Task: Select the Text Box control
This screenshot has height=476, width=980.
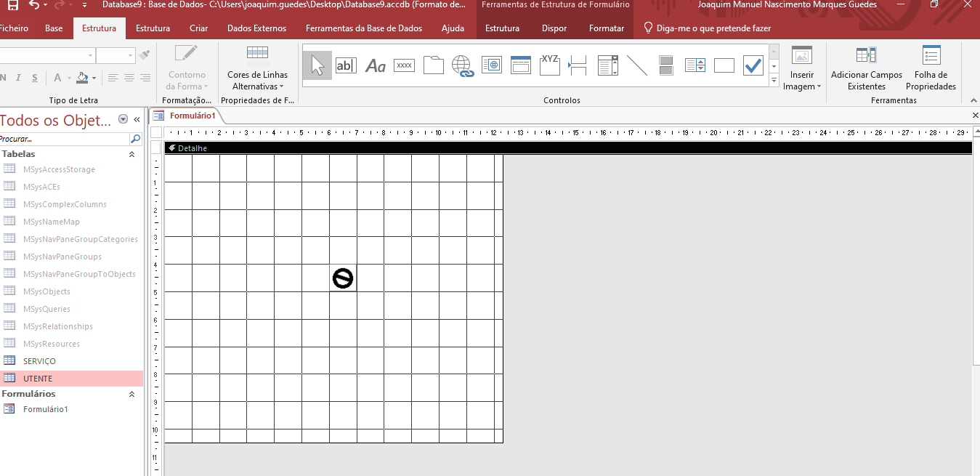Action: (x=347, y=65)
